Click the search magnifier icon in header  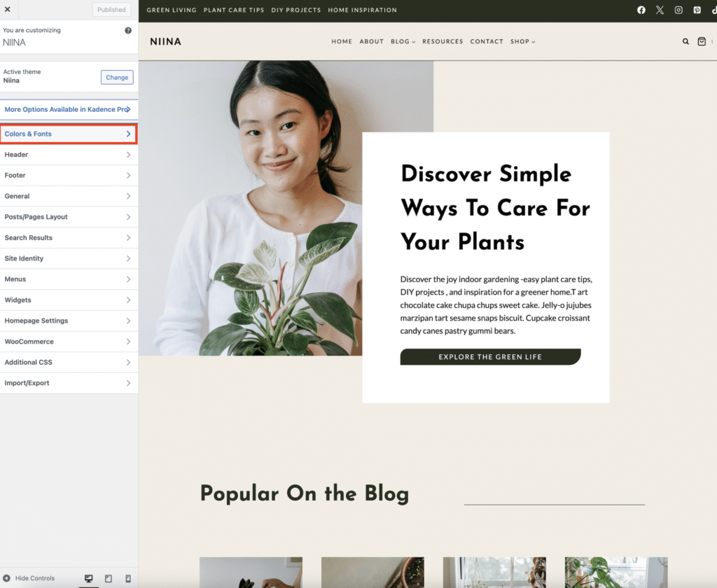[x=685, y=41]
